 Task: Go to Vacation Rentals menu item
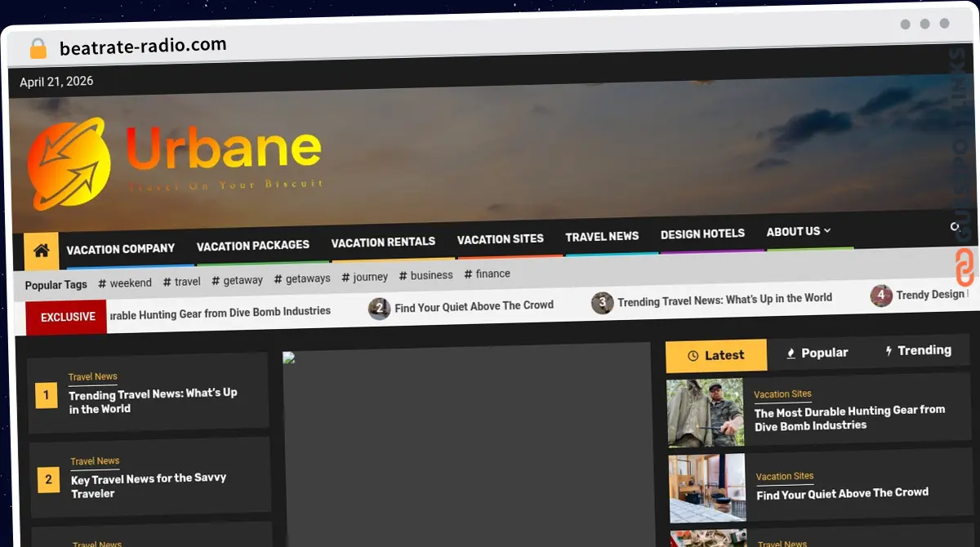383,242
